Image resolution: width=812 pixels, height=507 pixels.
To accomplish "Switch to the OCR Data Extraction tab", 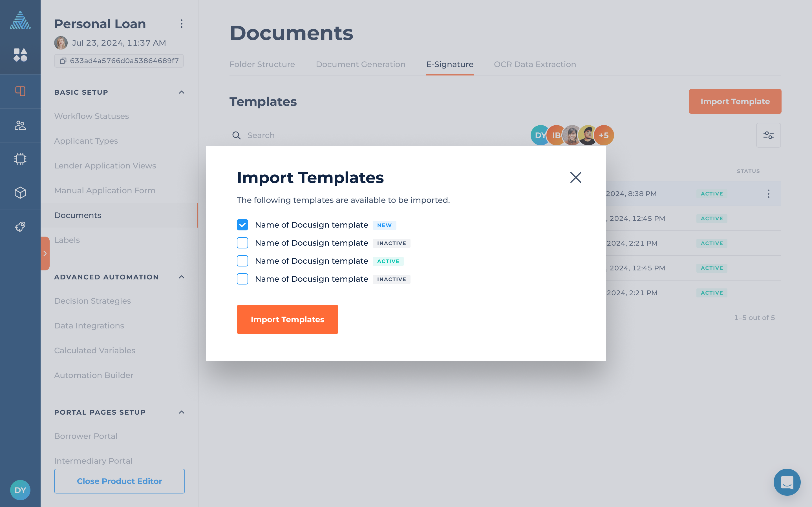I will pyautogui.click(x=535, y=65).
